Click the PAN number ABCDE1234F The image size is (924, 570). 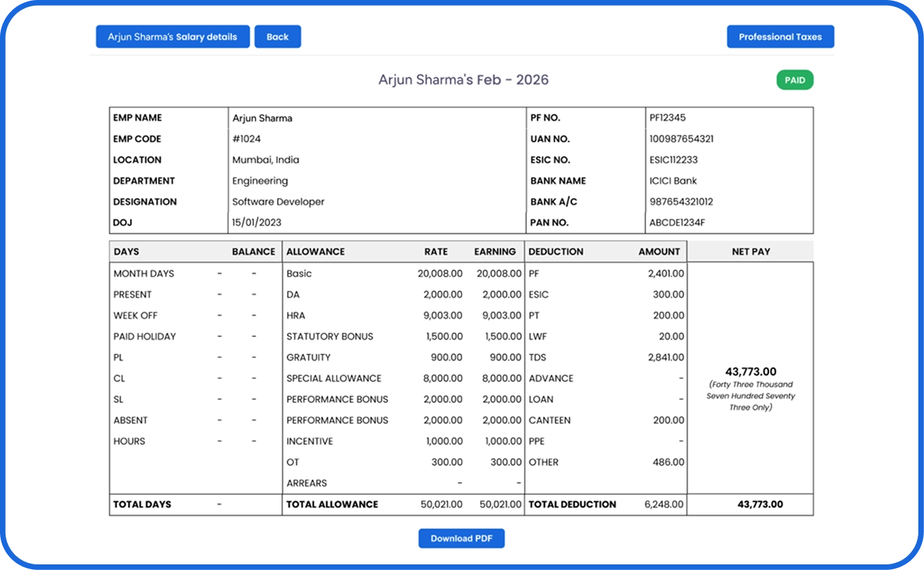pyautogui.click(x=677, y=223)
